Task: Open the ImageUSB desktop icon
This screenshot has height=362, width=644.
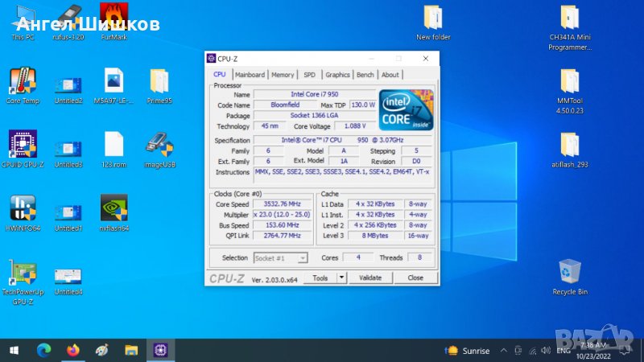Action: (159, 145)
